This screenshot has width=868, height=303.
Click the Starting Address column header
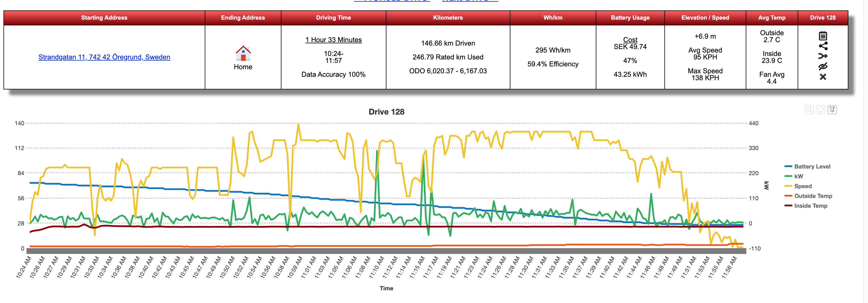point(104,18)
